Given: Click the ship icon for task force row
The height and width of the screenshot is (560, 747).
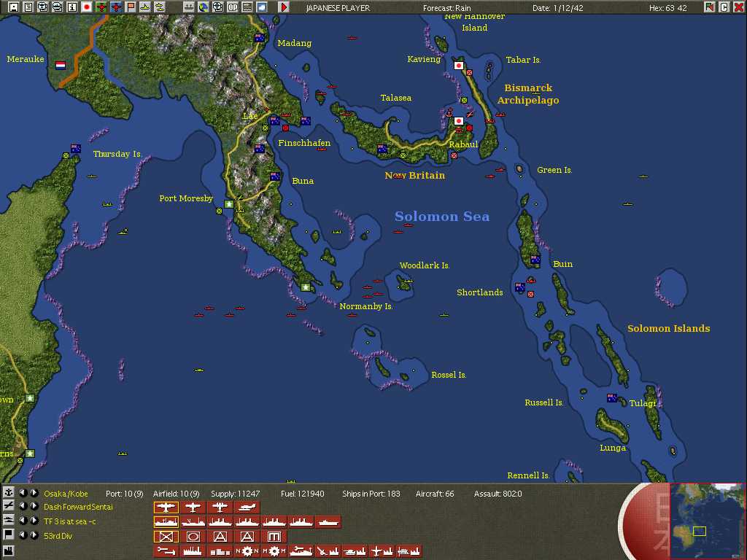Looking at the screenshot, I should 8,521.
